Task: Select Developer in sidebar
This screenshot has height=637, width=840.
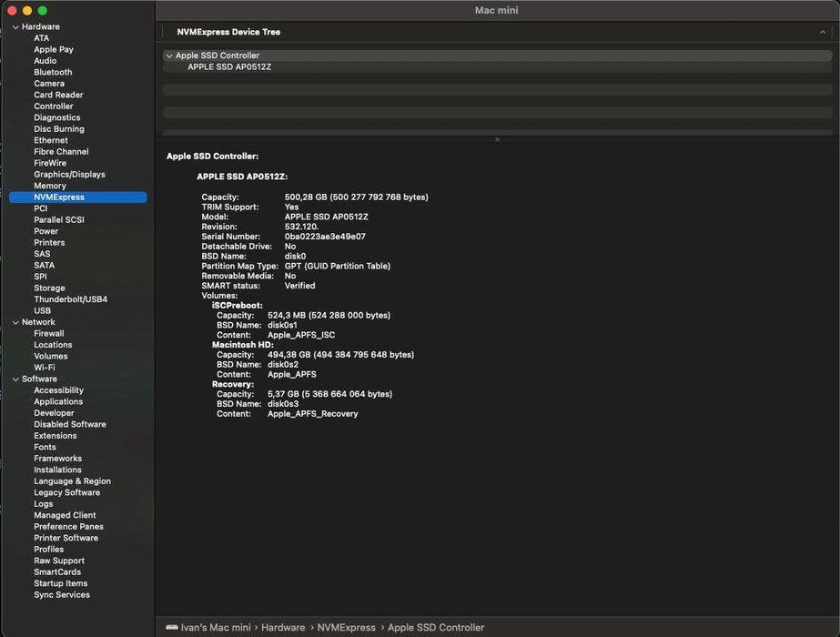Action: [54, 413]
